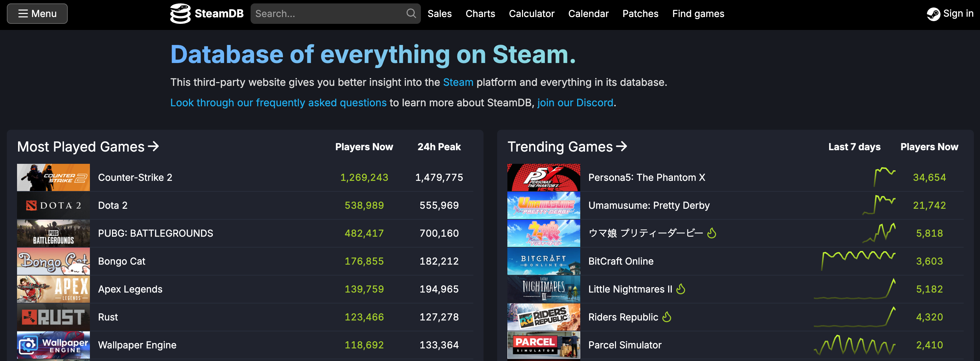Open the Wallpaper Engine game name

(137, 345)
